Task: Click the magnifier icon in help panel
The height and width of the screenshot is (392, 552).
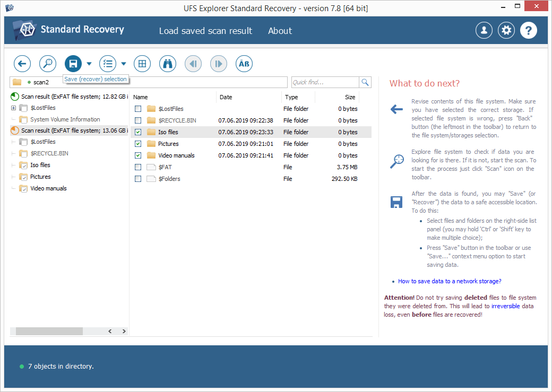Action: tap(397, 161)
